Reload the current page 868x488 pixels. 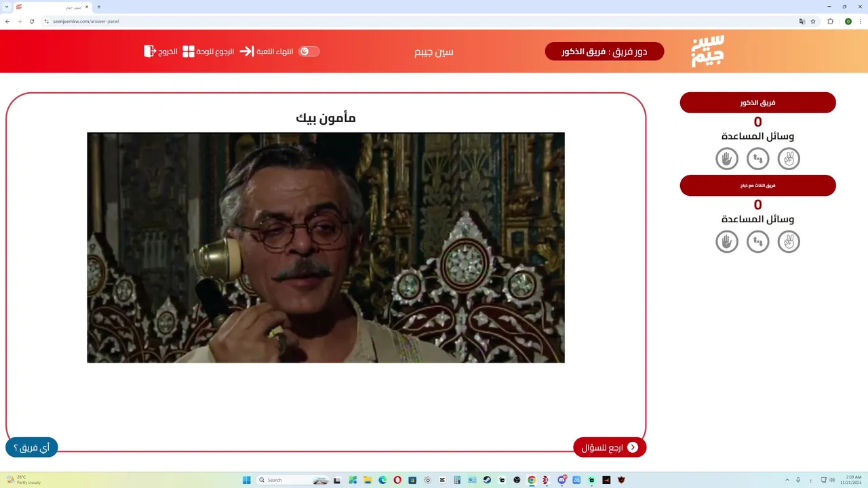[31, 21]
